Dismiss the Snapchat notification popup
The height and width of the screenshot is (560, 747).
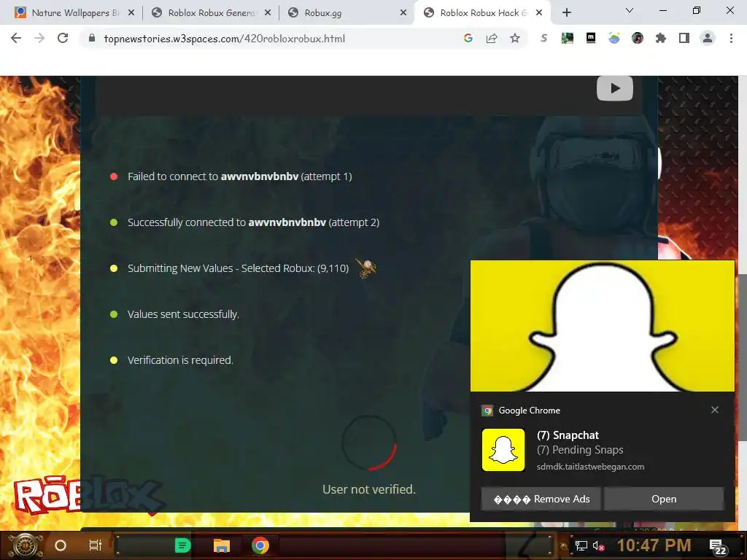(x=715, y=410)
